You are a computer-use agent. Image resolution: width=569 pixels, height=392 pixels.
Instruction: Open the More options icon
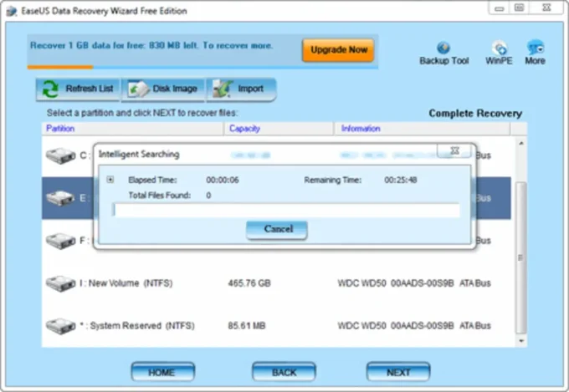[x=535, y=48]
